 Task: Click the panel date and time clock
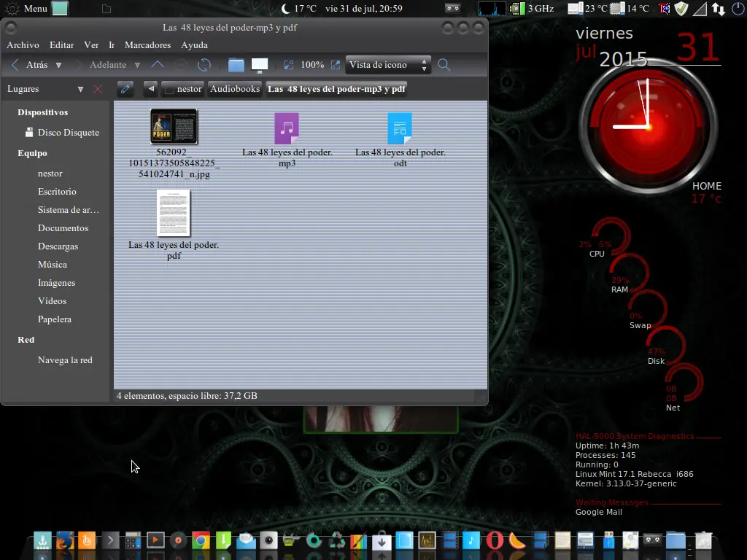click(x=363, y=9)
